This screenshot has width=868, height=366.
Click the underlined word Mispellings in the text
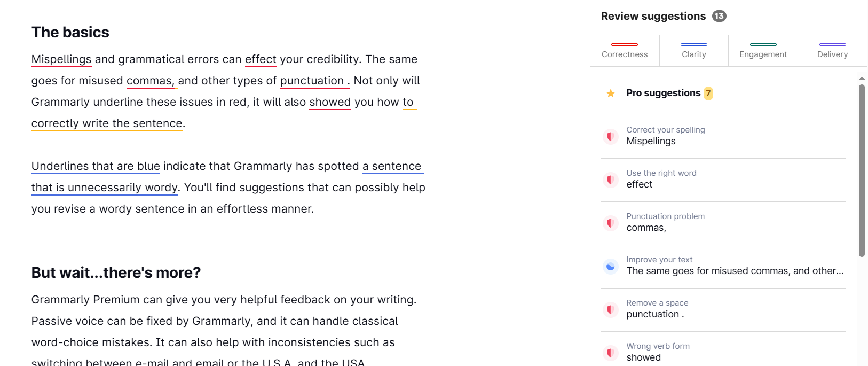point(61,59)
